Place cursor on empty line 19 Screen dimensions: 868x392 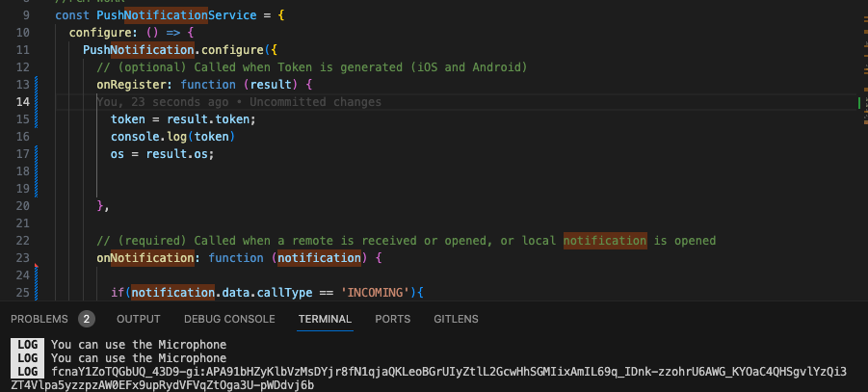(x=193, y=189)
